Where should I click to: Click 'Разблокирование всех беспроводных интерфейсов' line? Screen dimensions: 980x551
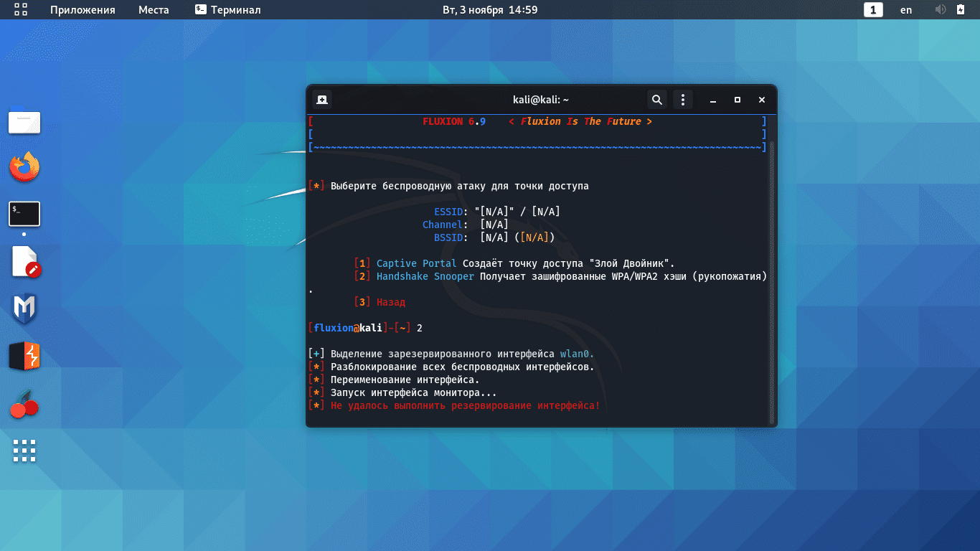[451, 367]
